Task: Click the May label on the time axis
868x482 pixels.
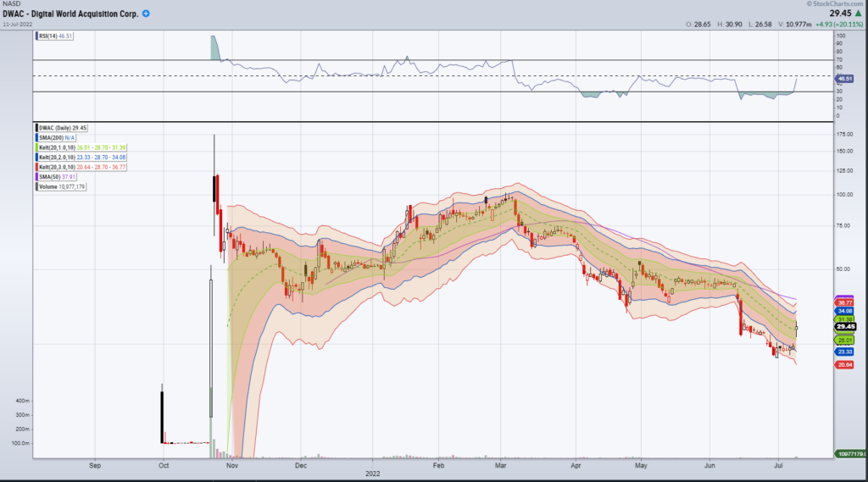Action: point(641,465)
